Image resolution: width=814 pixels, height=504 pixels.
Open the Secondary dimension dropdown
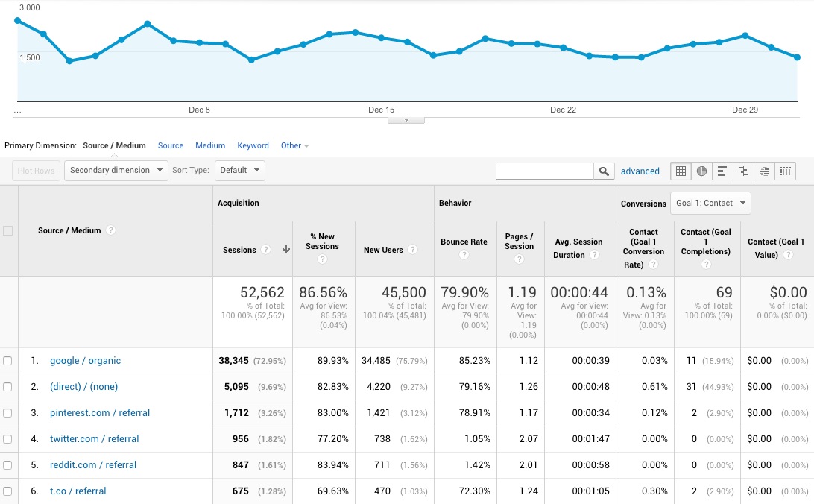click(x=116, y=170)
